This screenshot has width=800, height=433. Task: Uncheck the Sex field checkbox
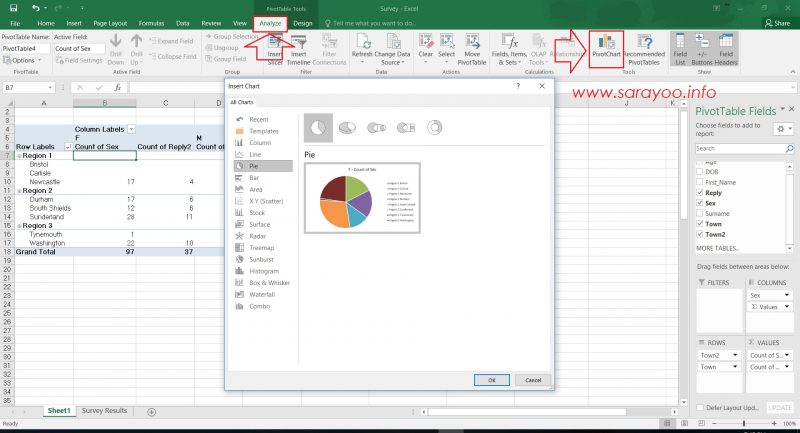coord(700,203)
